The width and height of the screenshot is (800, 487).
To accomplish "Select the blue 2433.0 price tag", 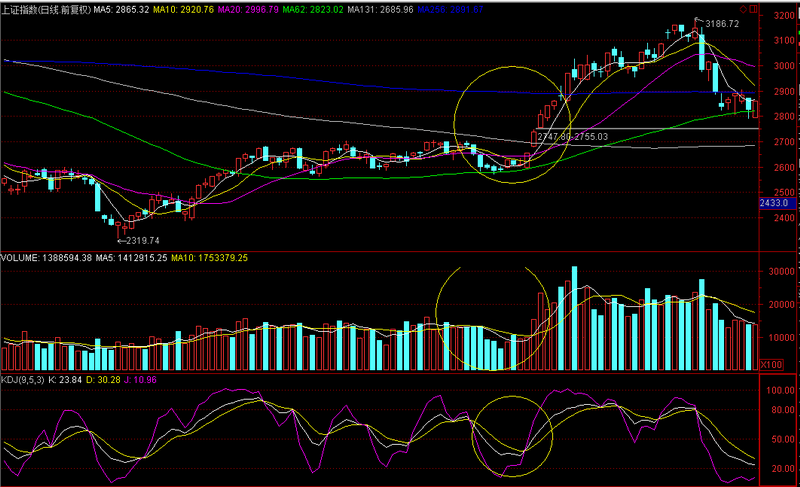I will click(x=776, y=203).
